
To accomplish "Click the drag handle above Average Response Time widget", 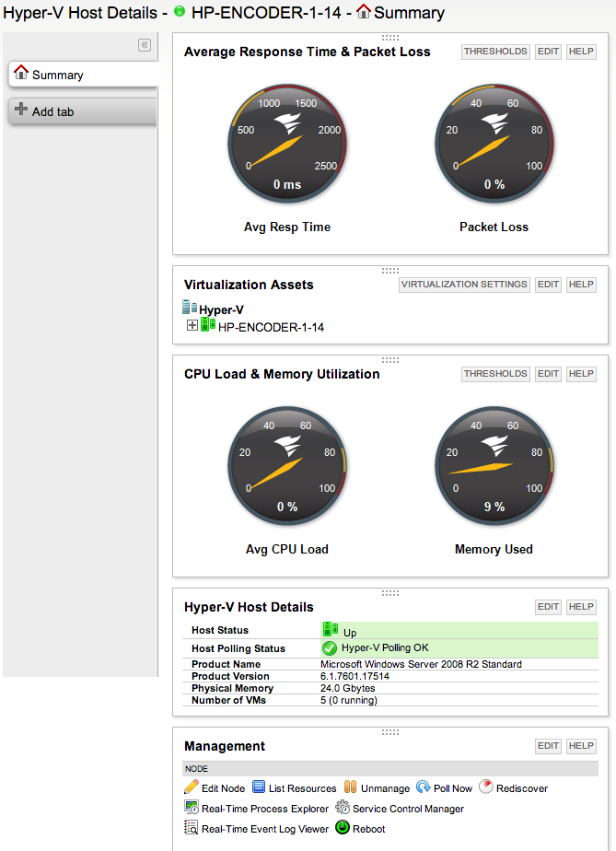I will point(390,38).
